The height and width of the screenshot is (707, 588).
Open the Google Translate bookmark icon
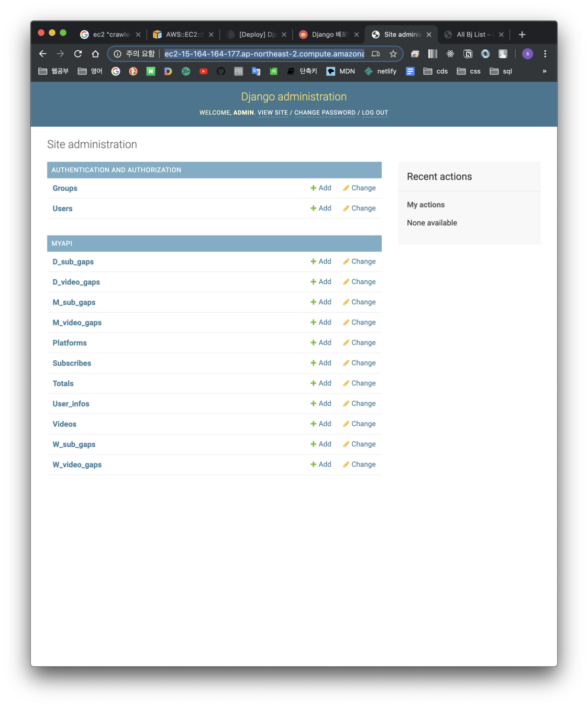point(256,71)
